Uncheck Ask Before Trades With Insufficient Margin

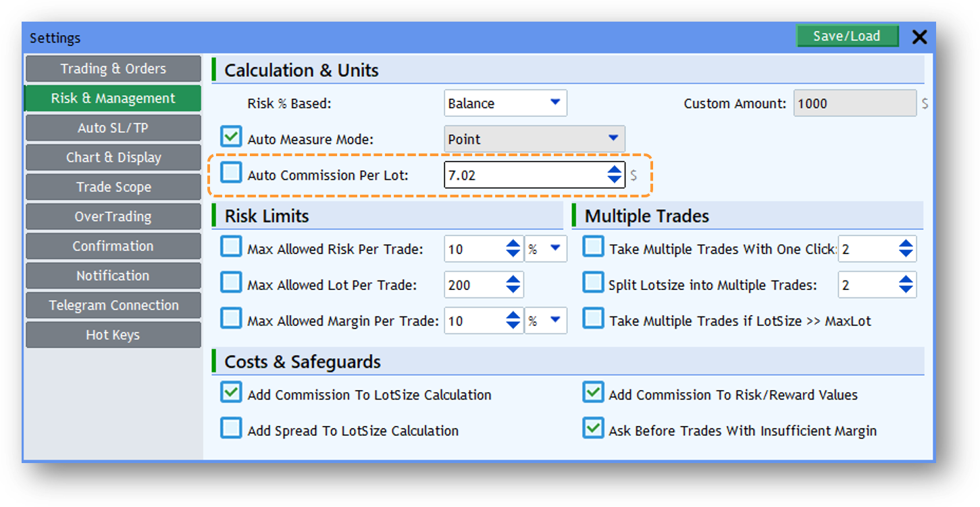click(x=593, y=429)
